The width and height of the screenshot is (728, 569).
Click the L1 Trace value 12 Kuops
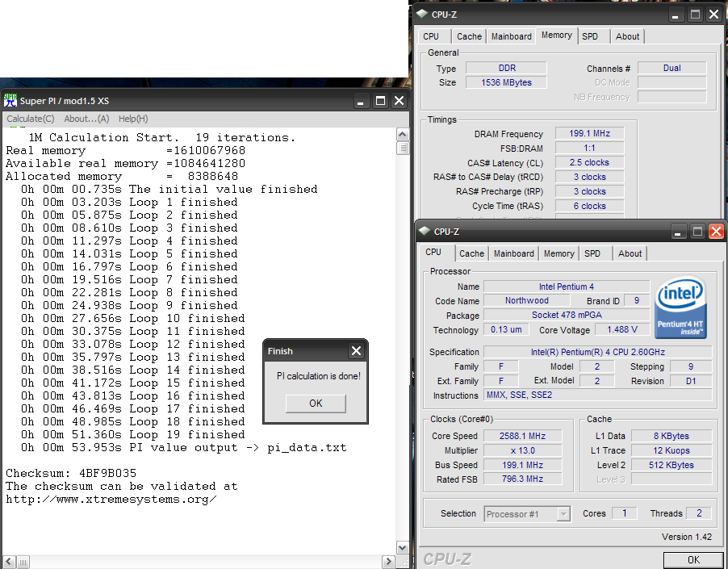[672, 450]
